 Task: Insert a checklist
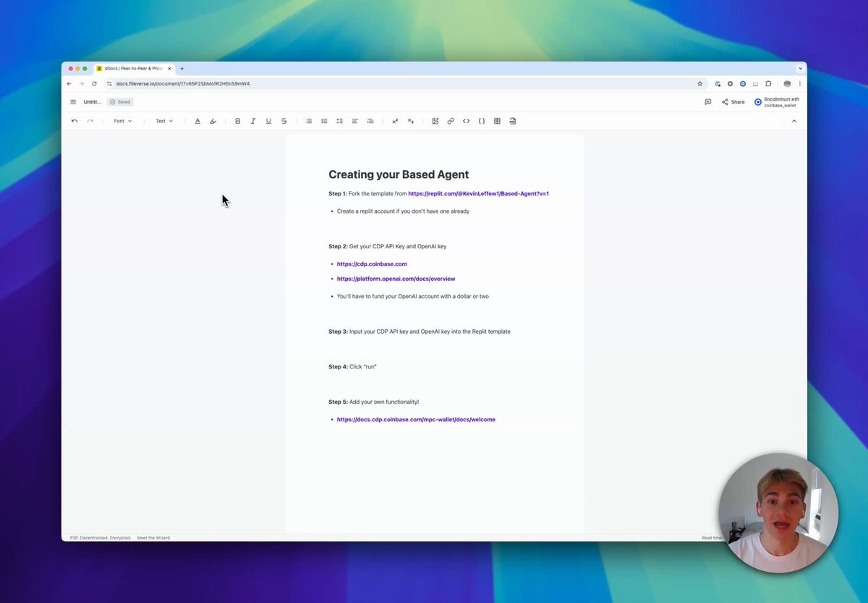point(339,121)
